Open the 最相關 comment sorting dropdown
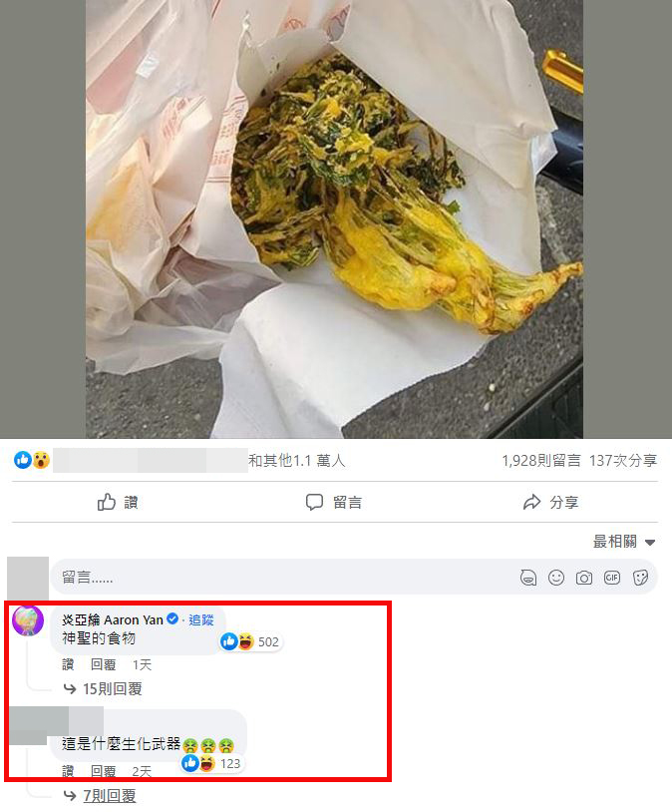Image resolution: width=672 pixels, height=812 pixels. point(624,542)
